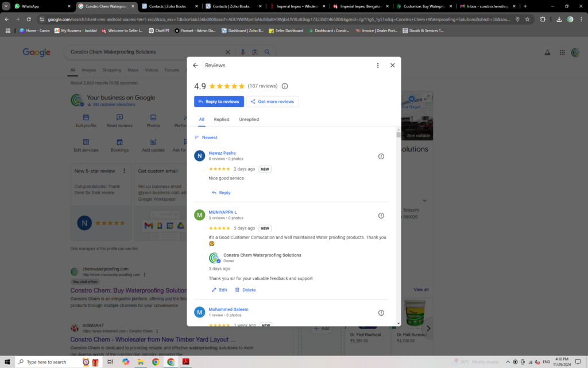Open the Shopping search tab
588x368 pixels.
coord(112,70)
